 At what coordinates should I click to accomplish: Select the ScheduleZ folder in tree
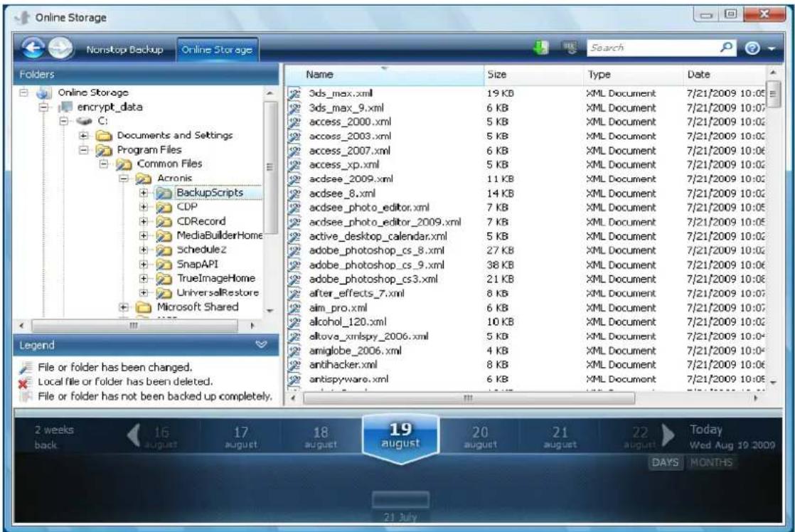point(201,250)
